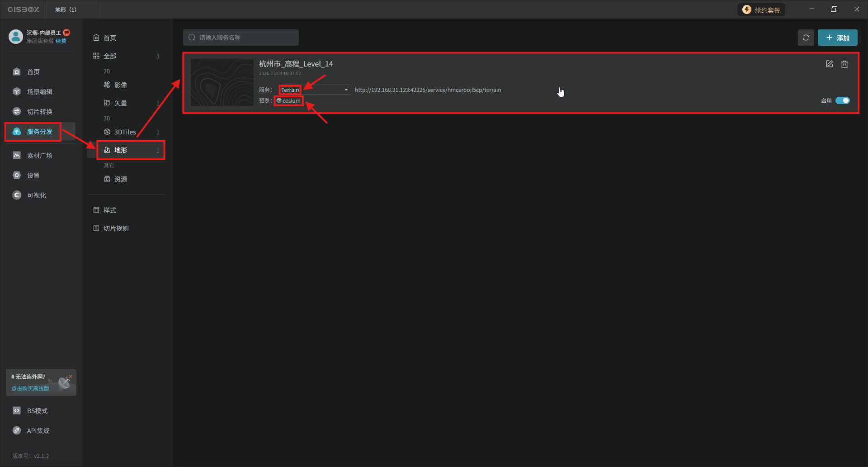Open 切片转换 in the left sidebar
The height and width of the screenshot is (467, 868).
point(39,112)
